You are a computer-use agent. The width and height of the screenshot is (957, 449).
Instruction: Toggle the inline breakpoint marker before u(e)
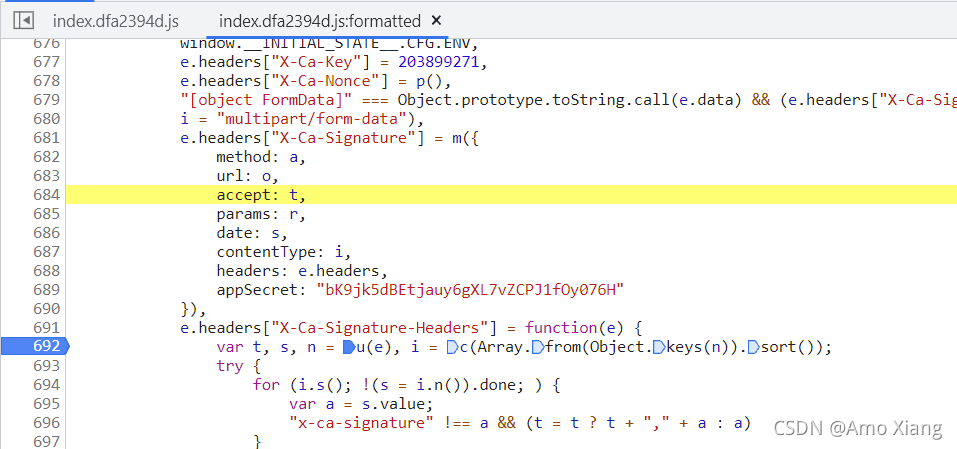click(x=348, y=347)
